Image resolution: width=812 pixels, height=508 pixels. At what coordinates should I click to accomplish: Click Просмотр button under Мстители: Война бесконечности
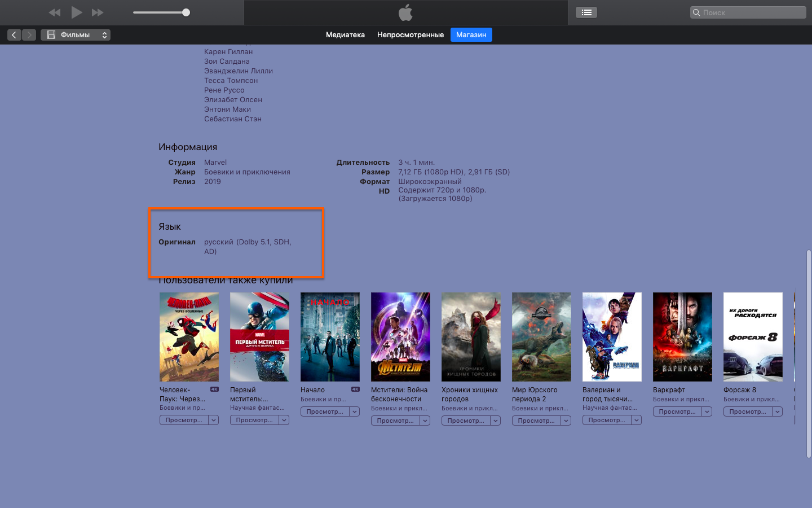(396, 420)
